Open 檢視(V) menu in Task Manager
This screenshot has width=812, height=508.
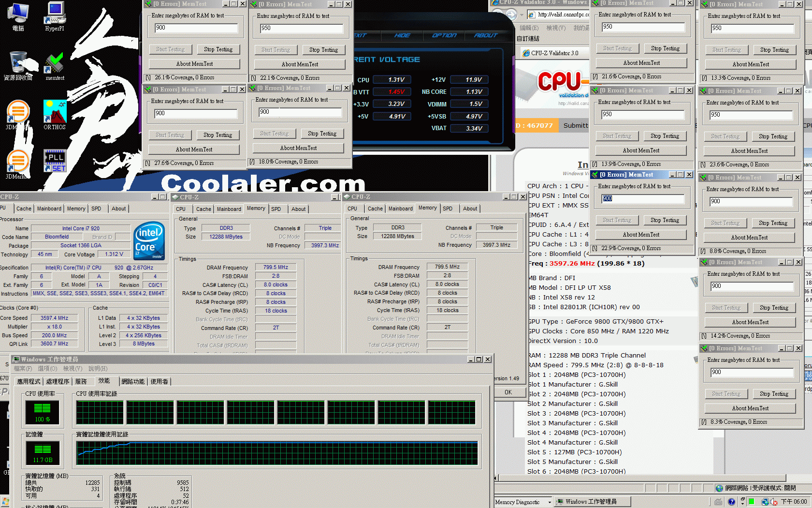(72, 369)
